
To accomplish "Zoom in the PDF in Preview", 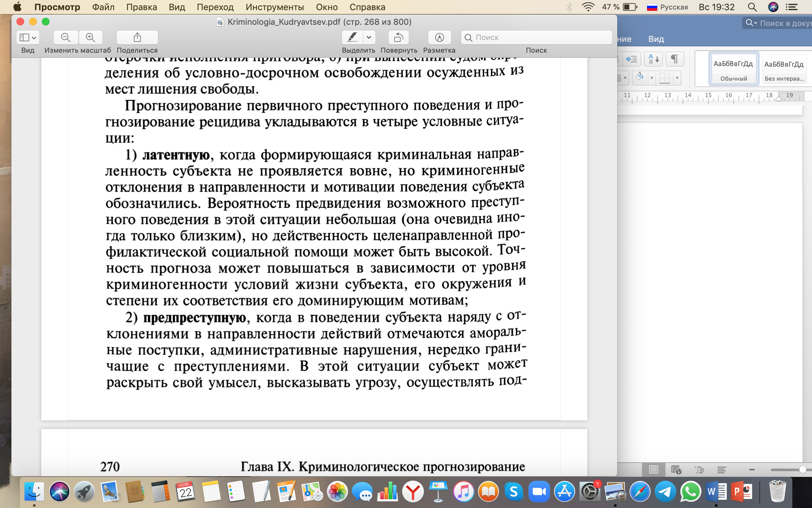I will coord(91,37).
